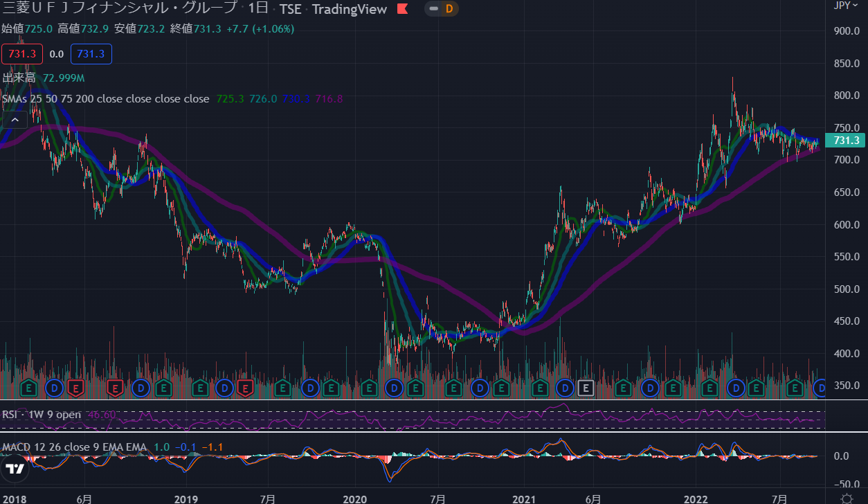
Task: Select the 出来高 volume indicator legend
Action: coord(20,78)
